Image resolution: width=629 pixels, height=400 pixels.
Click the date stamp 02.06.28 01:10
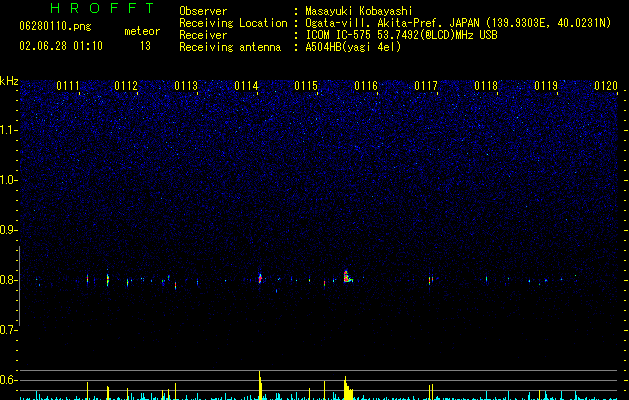coord(61,46)
